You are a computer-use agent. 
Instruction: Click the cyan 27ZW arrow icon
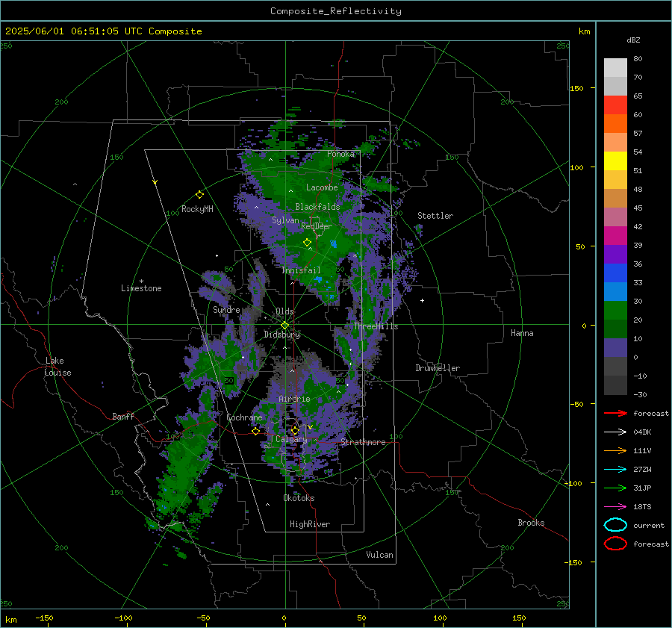point(615,470)
